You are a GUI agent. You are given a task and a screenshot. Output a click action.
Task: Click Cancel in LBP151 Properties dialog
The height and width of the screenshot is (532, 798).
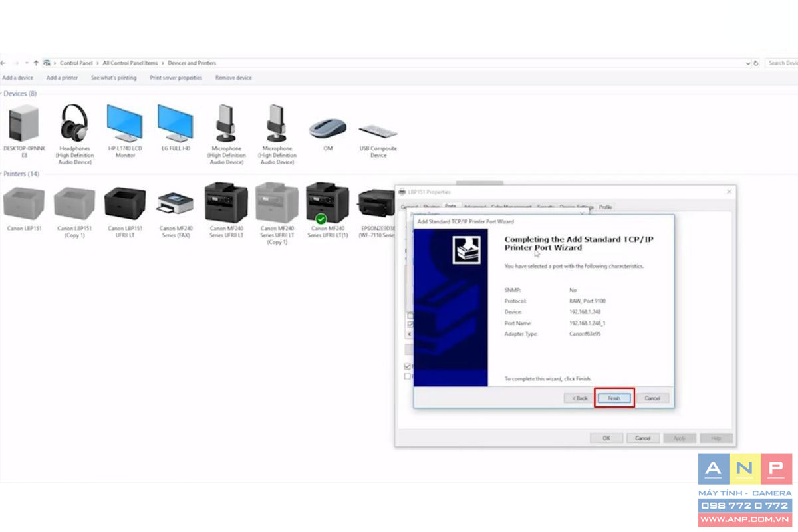[643, 438]
